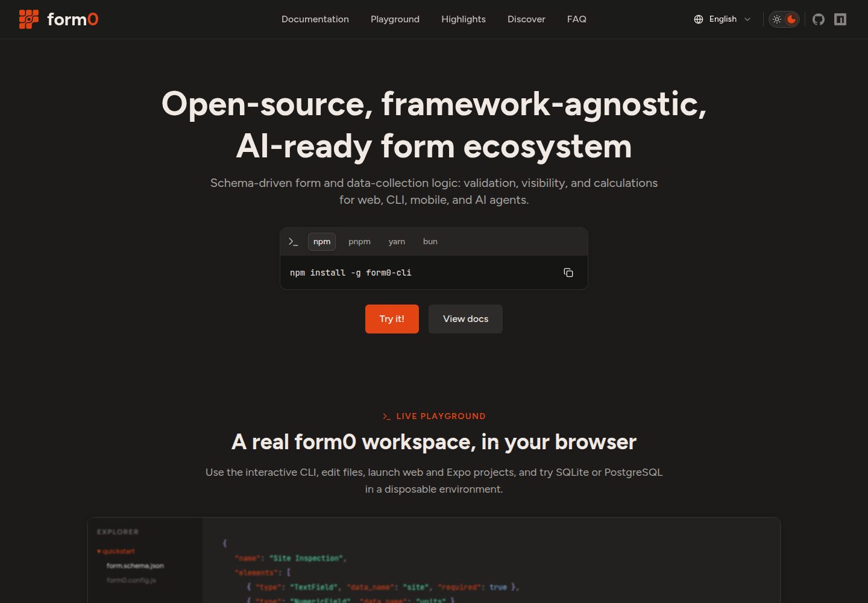Click the View docs button
Image resolution: width=868 pixels, height=603 pixels.
coord(465,319)
